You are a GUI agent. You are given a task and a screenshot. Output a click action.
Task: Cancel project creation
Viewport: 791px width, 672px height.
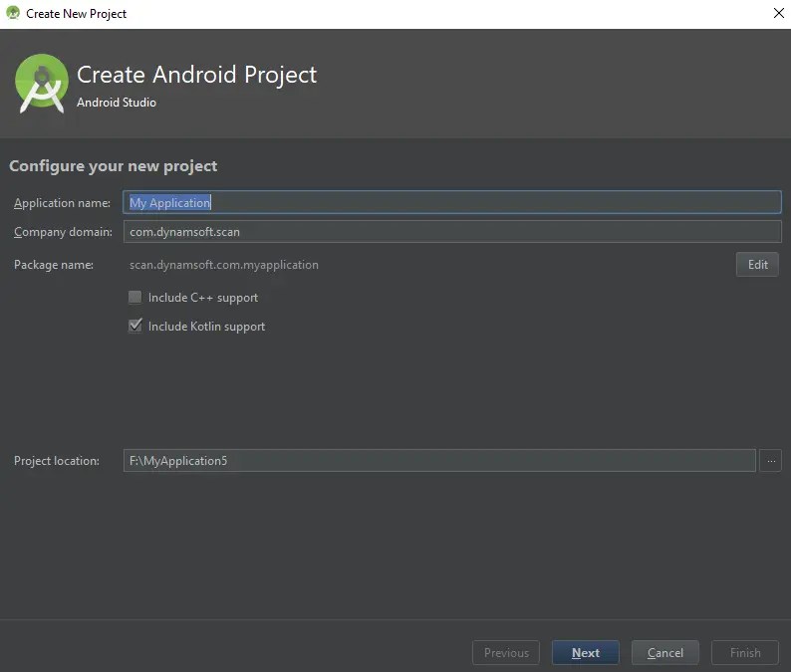(x=664, y=653)
